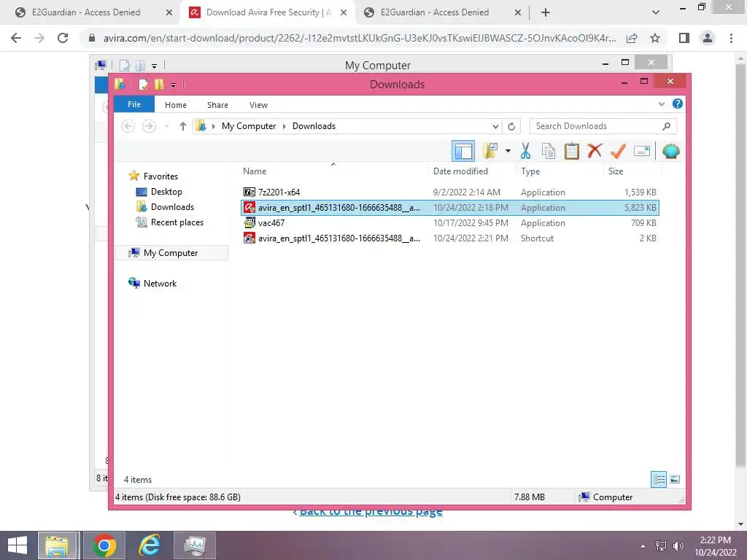Select Network in the navigation pane

coord(160,284)
